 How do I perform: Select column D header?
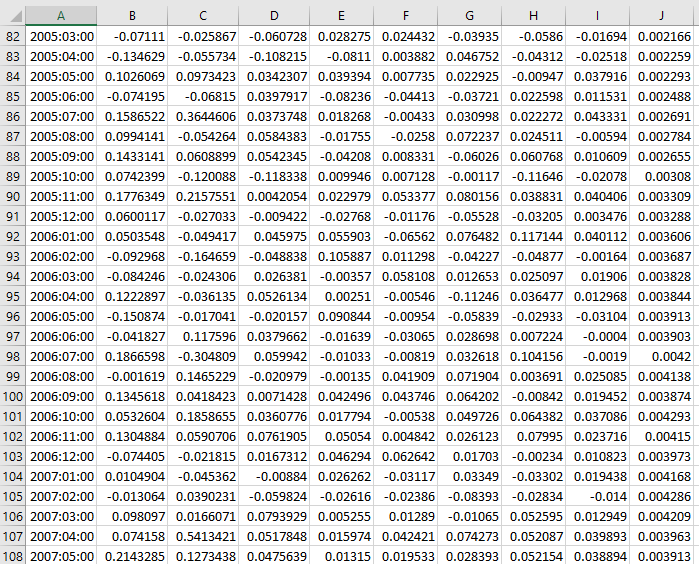[274, 16]
